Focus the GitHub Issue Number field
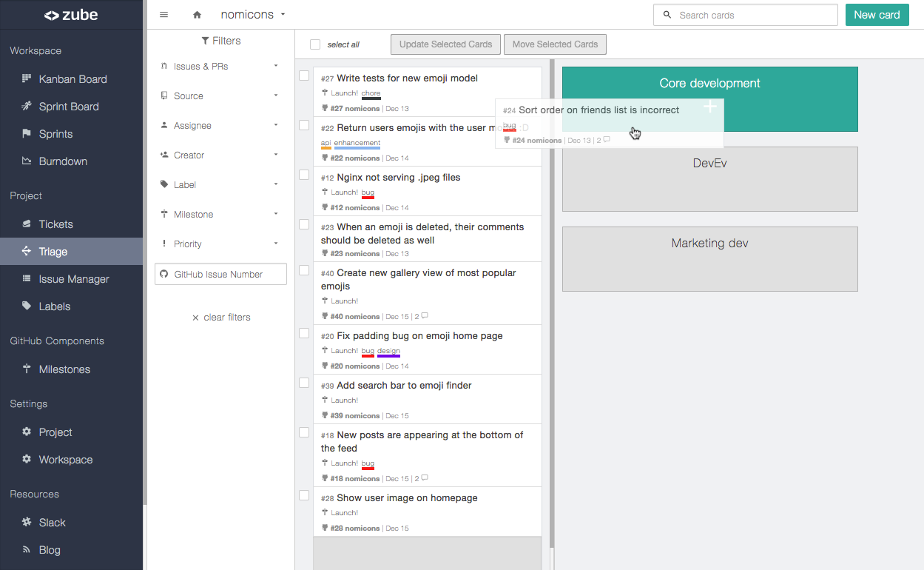This screenshot has height=570, width=924. coord(220,274)
